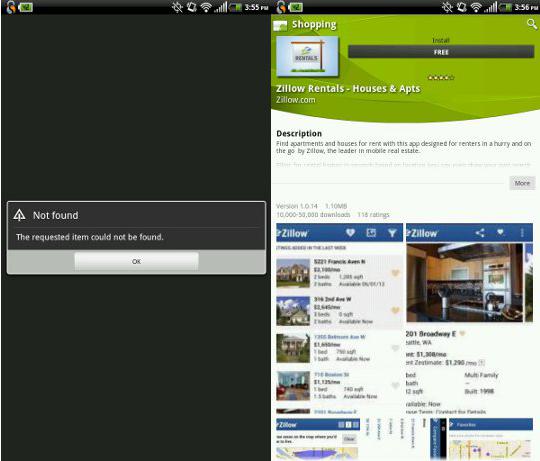Tap the Shopping header app icon
The height and width of the screenshot is (461, 540).
pos(280,25)
